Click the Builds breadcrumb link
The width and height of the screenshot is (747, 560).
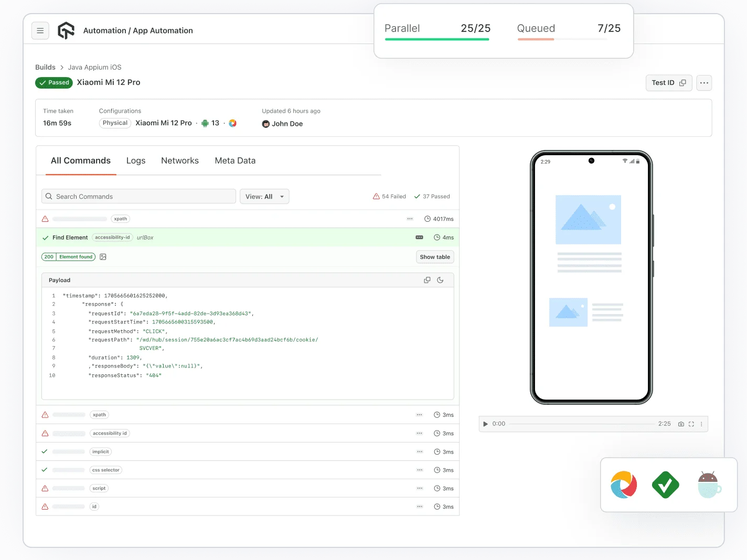(45, 67)
